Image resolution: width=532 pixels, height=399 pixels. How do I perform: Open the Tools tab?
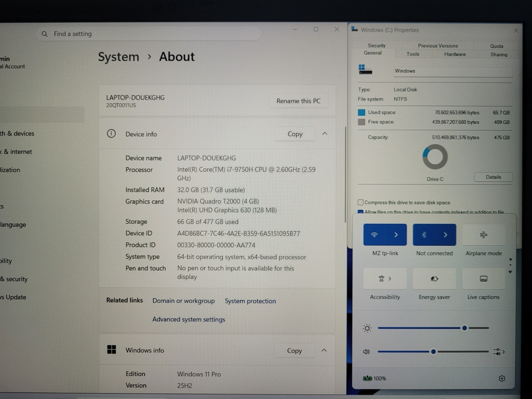413,54
